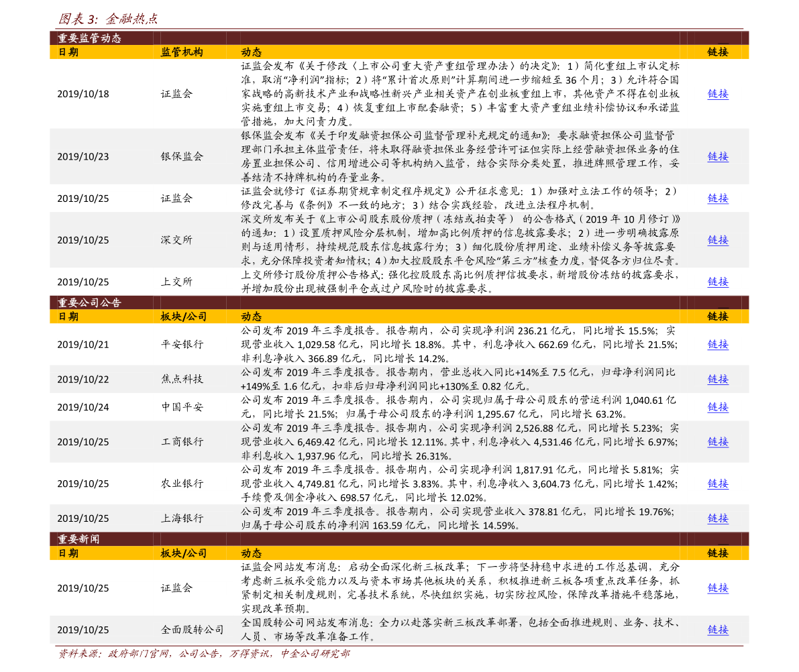Viewport: 799px width, 672px height.
Task: Click the 重要新闻 section header
Action: coord(78,539)
